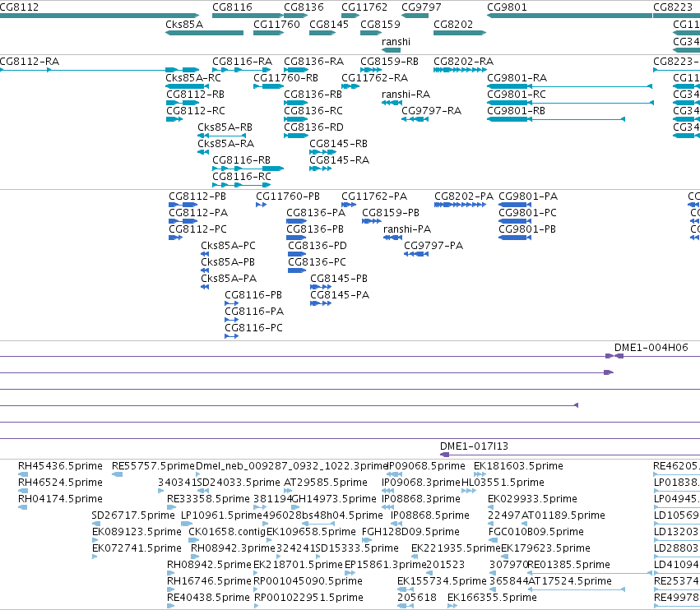Image resolution: width=700 pixels, height=610 pixels.
Task: Select EST FGH128D09.5prime
Action: tap(410, 532)
